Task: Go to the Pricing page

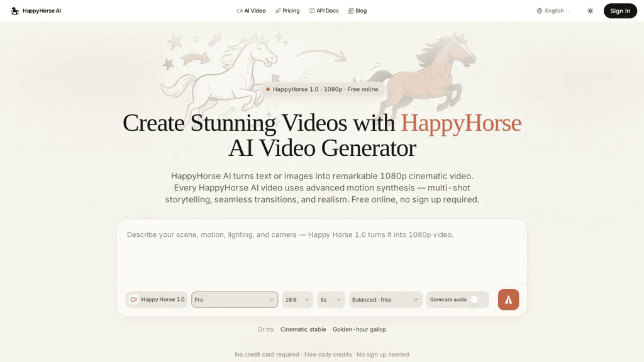Action: pos(287,11)
